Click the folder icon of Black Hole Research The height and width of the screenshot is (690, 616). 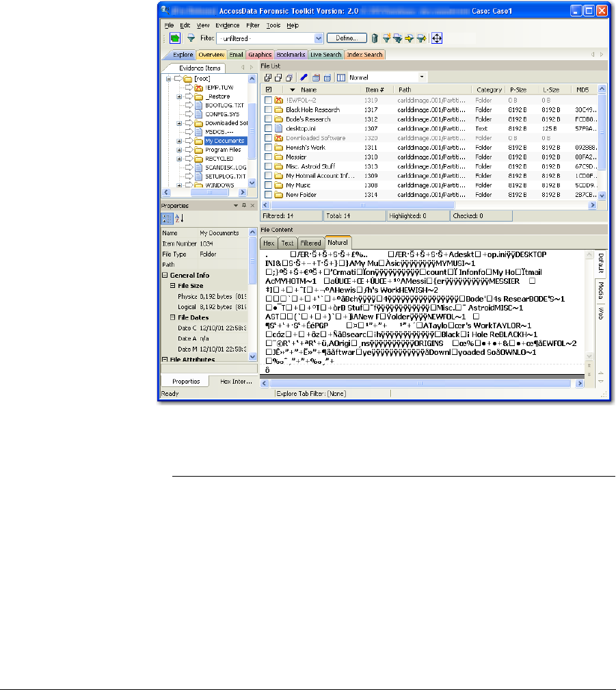coord(278,109)
